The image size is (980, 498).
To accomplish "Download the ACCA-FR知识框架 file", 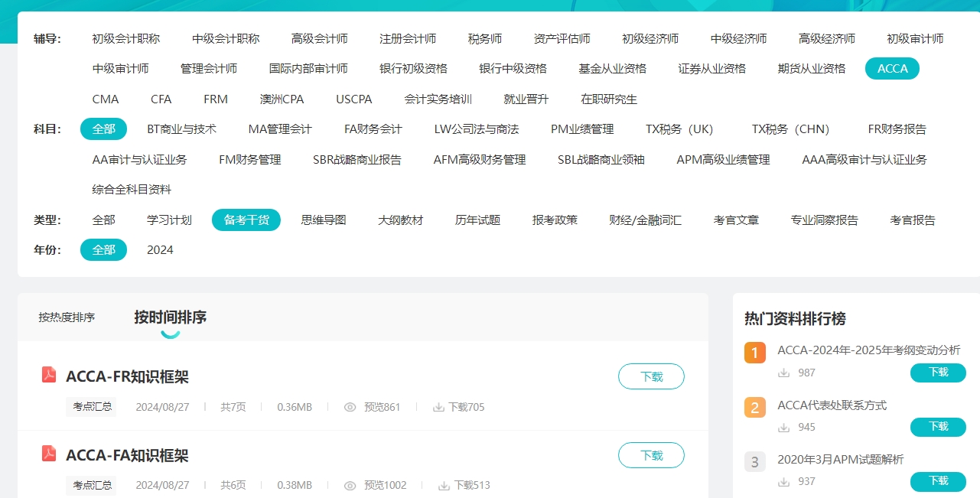I will click(651, 376).
